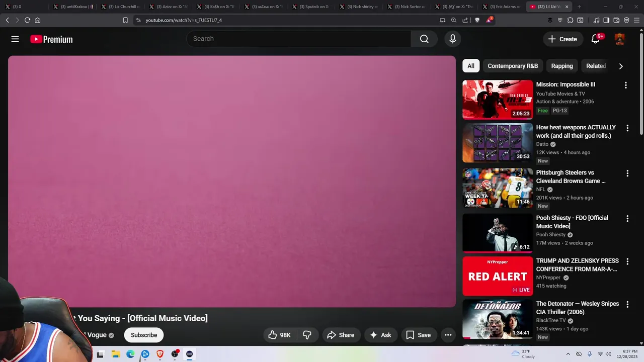Reload the current page
644x362 pixels.
click(x=27, y=20)
